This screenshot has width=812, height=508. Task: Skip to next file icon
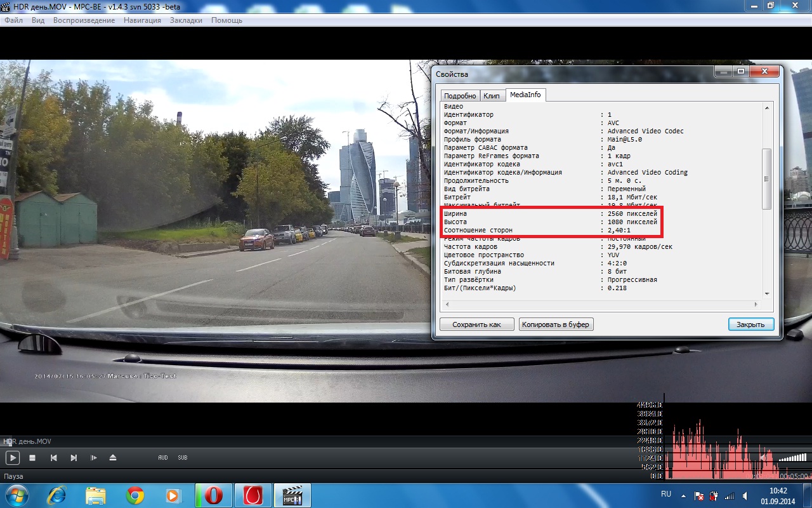74,458
